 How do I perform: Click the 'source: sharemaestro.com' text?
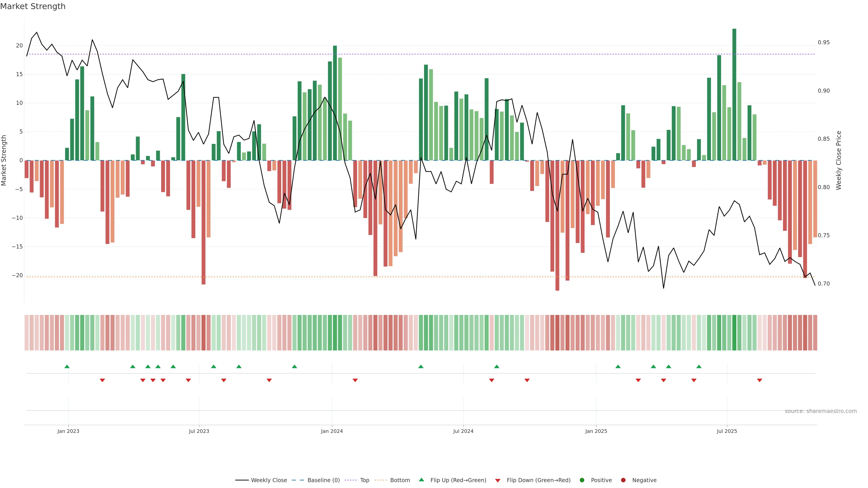[x=821, y=411]
